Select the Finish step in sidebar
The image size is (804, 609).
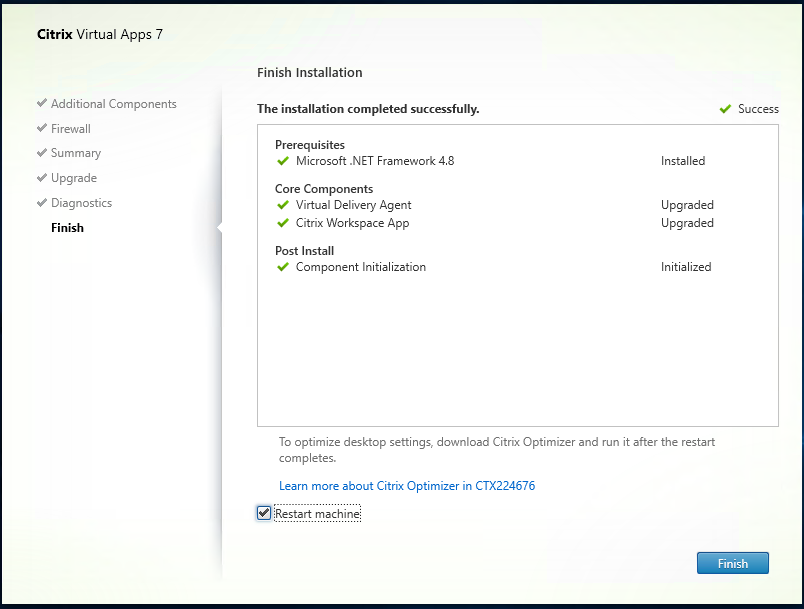click(x=67, y=228)
